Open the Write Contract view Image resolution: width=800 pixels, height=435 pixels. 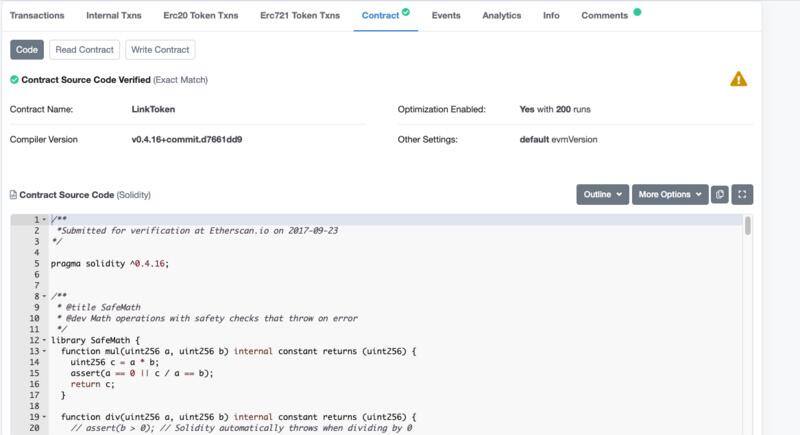(x=160, y=49)
